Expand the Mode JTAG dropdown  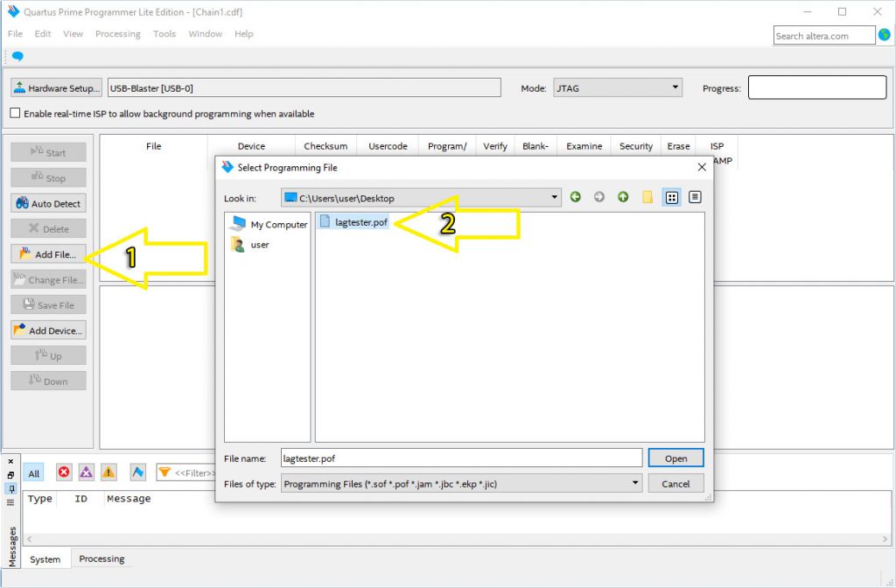(x=675, y=87)
